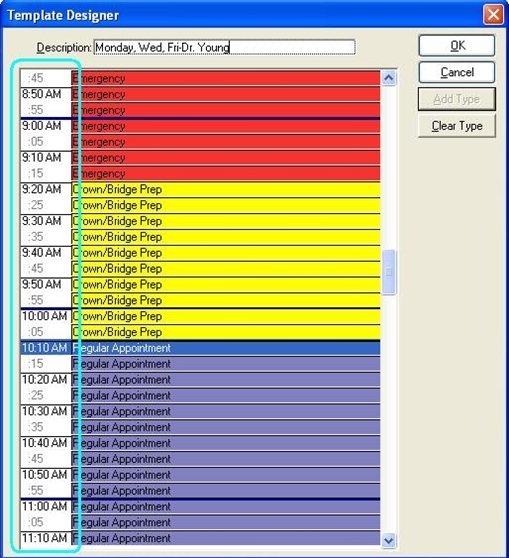Close the Template Designer window
The width and height of the screenshot is (509, 558).
493,15
